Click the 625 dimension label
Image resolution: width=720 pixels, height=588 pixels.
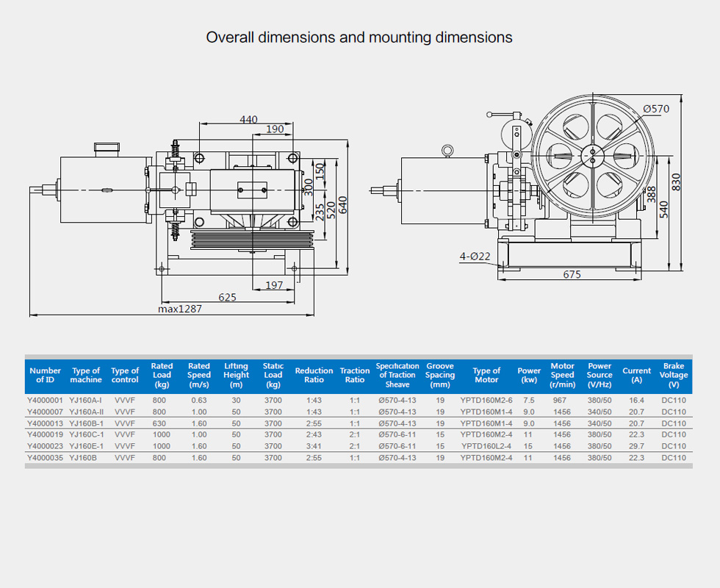(x=228, y=298)
